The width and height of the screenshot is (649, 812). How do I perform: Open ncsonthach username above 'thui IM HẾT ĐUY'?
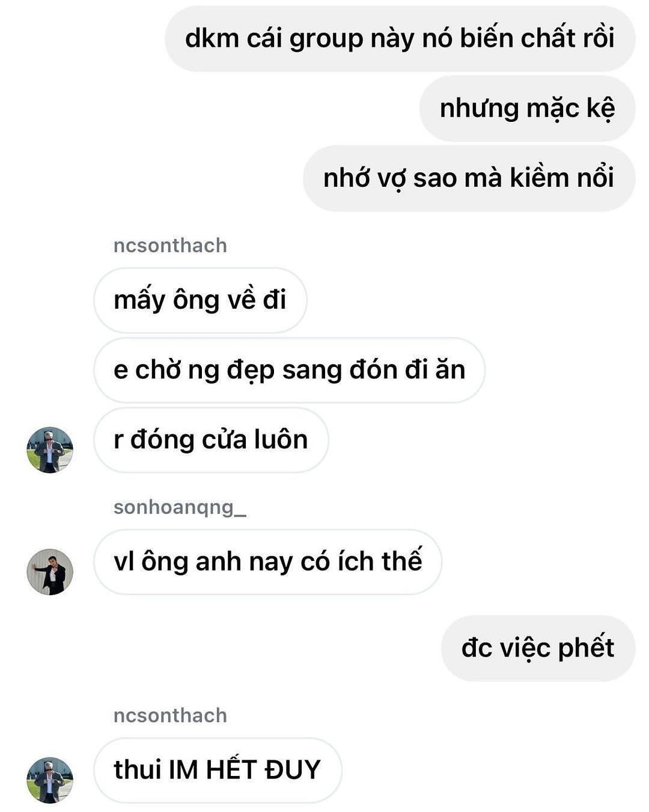pos(170,715)
